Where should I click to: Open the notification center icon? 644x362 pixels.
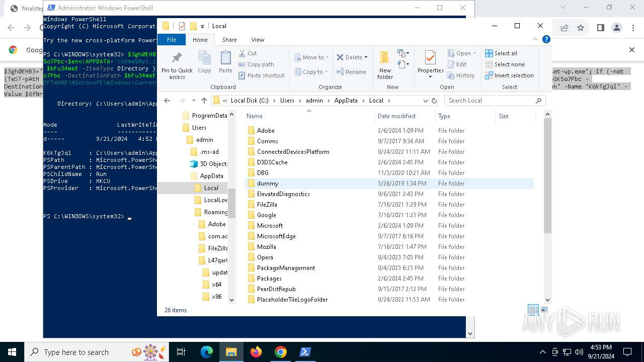tap(627, 352)
